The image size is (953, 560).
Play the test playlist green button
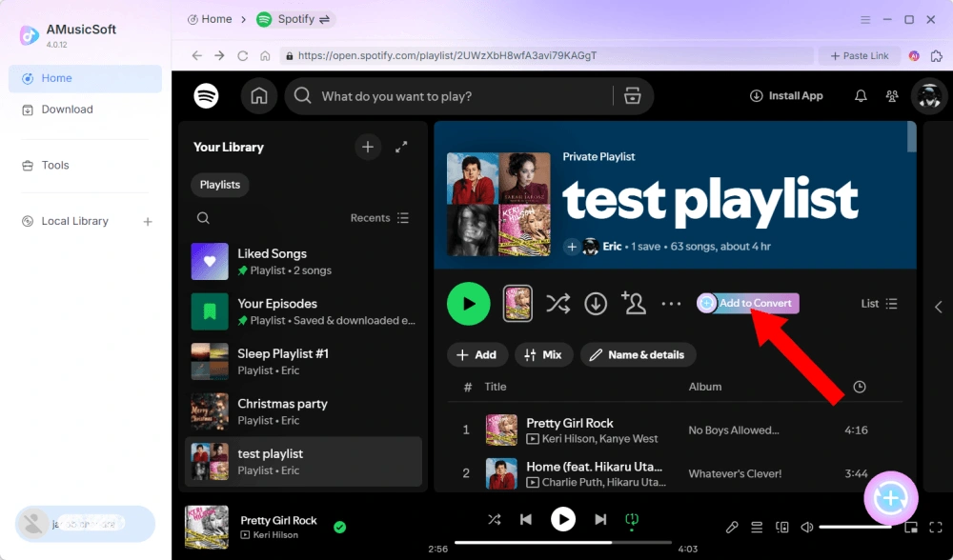(x=469, y=304)
